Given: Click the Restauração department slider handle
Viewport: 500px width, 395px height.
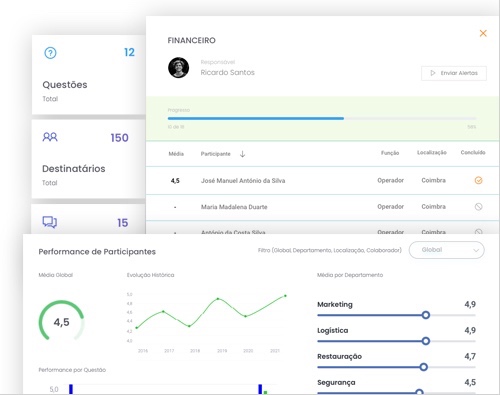Looking at the screenshot, I should (x=423, y=367).
